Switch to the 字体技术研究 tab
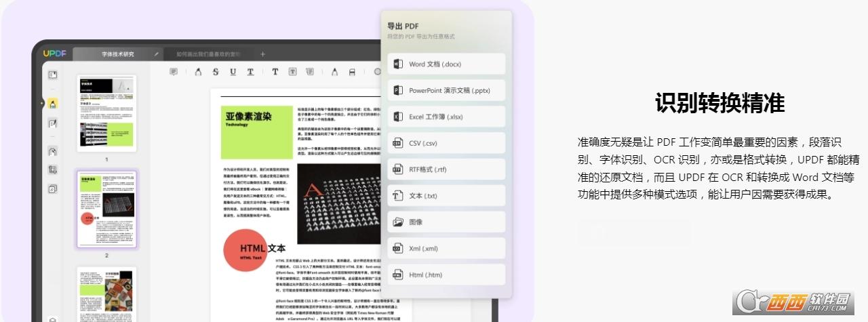Screen dimensions: 868x322 tap(119, 54)
